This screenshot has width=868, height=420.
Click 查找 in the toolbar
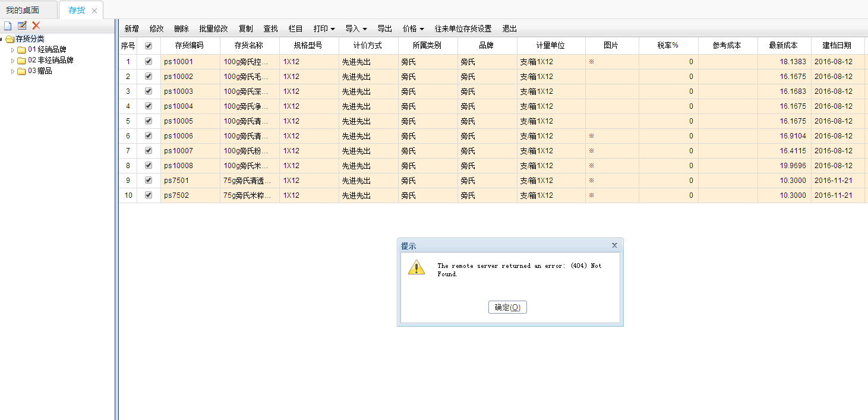tap(270, 29)
